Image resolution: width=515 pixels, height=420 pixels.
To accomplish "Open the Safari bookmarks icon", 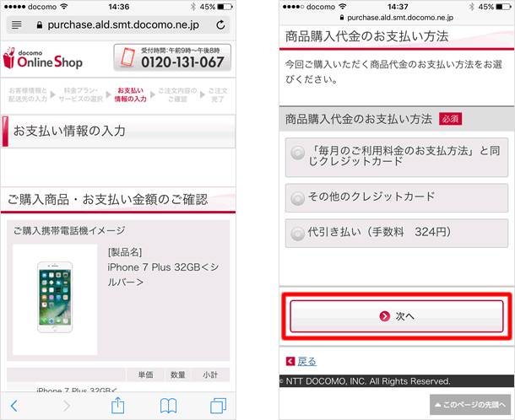I will tap(168, 406).
